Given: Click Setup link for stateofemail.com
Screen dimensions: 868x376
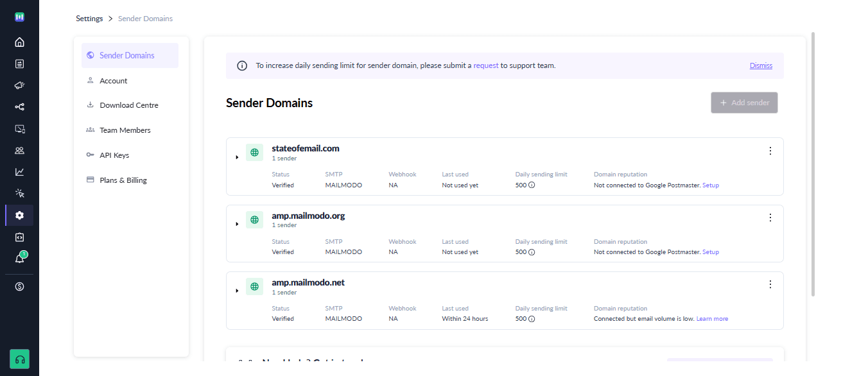Looking at the screenshot, I should tap(711, 185).
